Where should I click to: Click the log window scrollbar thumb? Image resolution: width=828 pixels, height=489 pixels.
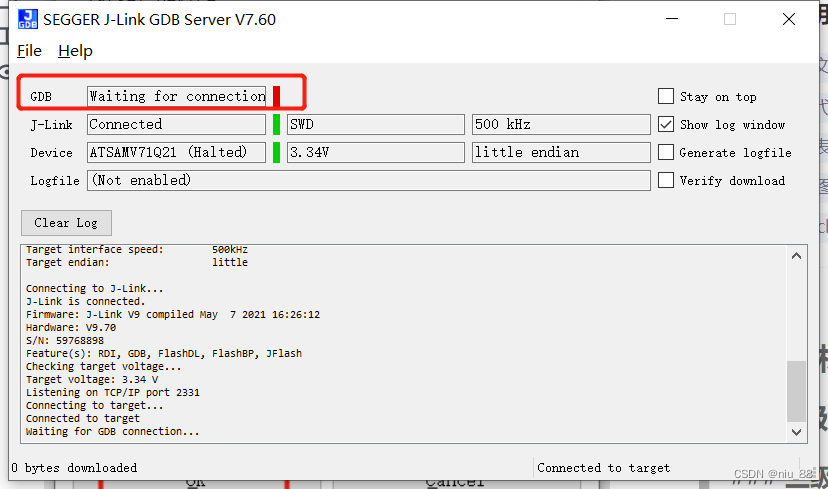(x=796, y=391)
